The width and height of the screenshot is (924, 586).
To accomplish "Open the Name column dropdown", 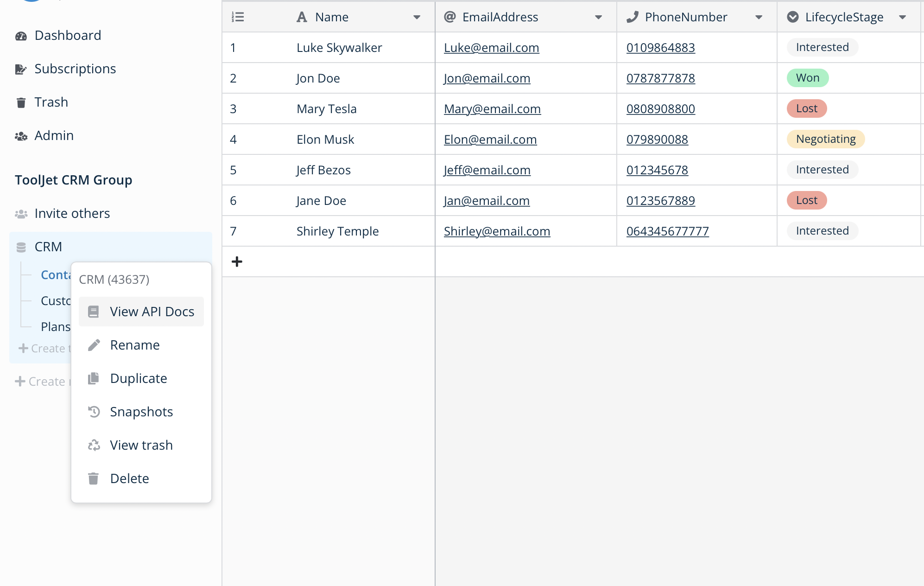I will (417, 17).
